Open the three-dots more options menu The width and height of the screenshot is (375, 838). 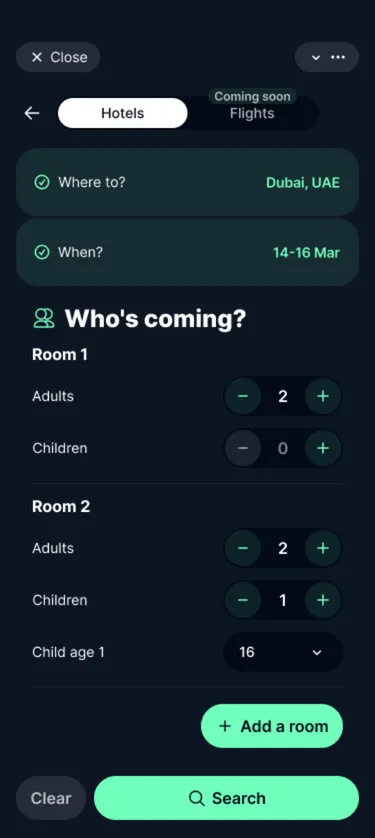[x=338, y=57]
